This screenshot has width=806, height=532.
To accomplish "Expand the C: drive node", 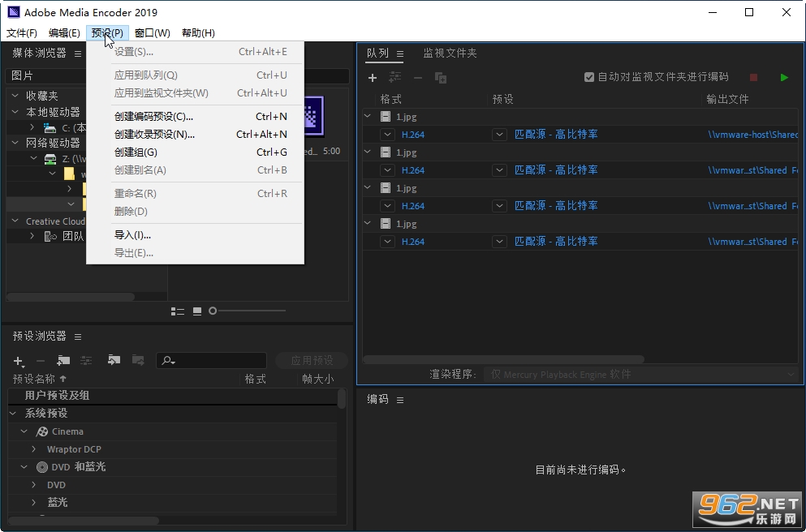I will point(32,127).
